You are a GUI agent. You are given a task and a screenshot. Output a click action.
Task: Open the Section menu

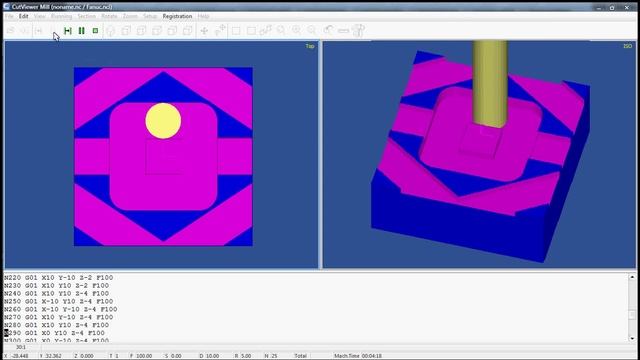tap(87, 16)
